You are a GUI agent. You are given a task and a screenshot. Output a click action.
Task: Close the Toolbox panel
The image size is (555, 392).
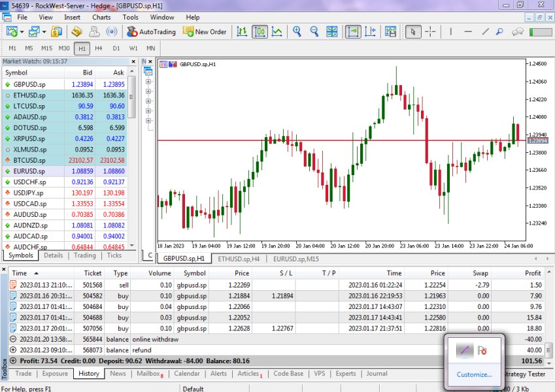[4, 270]
